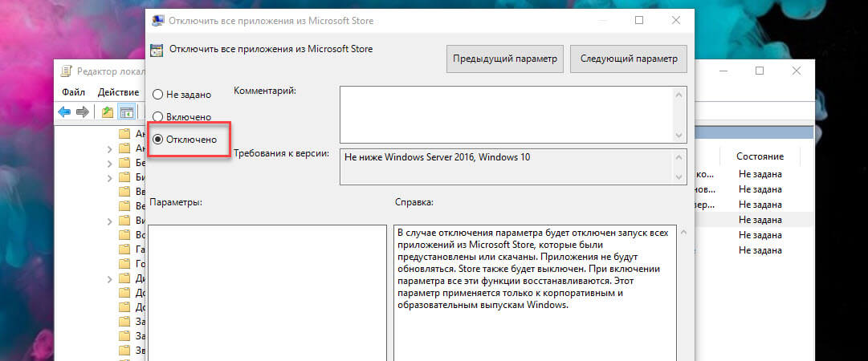868x361 pixels.
Task: Close the Group Policy Editor background window
Action: 796,71
